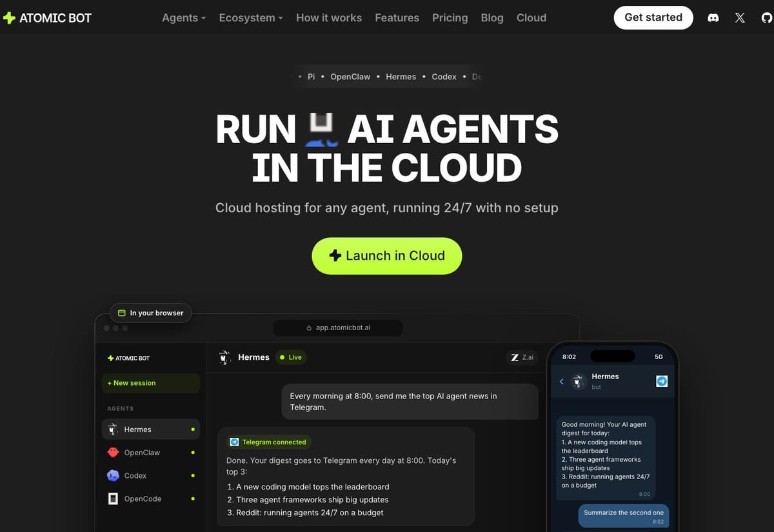Image resolution: width=774 pixels, height=532 pixels.
Task: Click Codex in the agent ticker
Action: [x=444, y=77]
